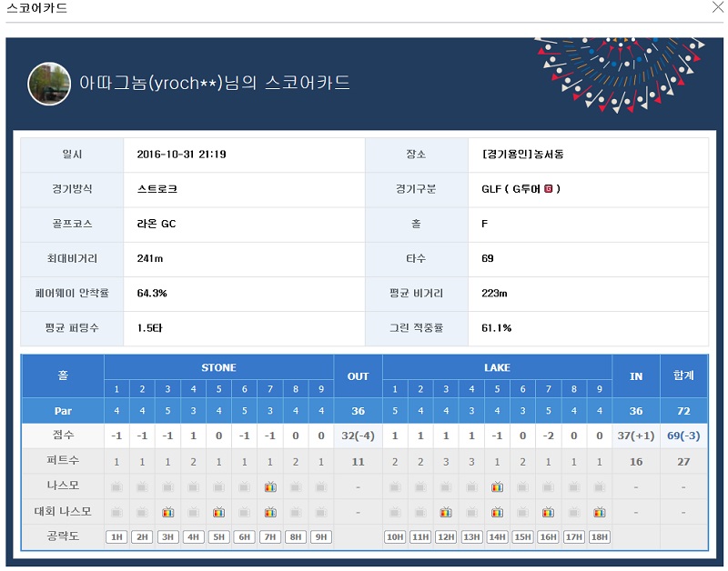Click the 9H strategy button
Viewport: 728px width, 571px height.
[x=321, y=536]
